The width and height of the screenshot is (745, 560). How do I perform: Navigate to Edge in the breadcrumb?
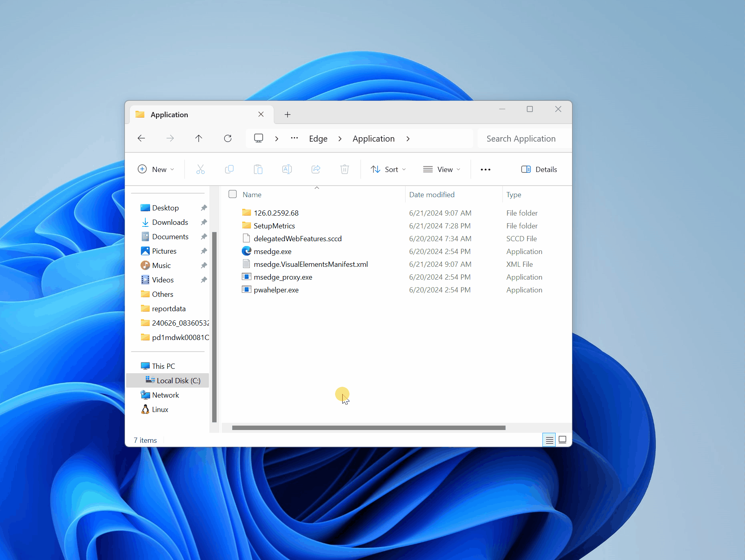(318, 138)
